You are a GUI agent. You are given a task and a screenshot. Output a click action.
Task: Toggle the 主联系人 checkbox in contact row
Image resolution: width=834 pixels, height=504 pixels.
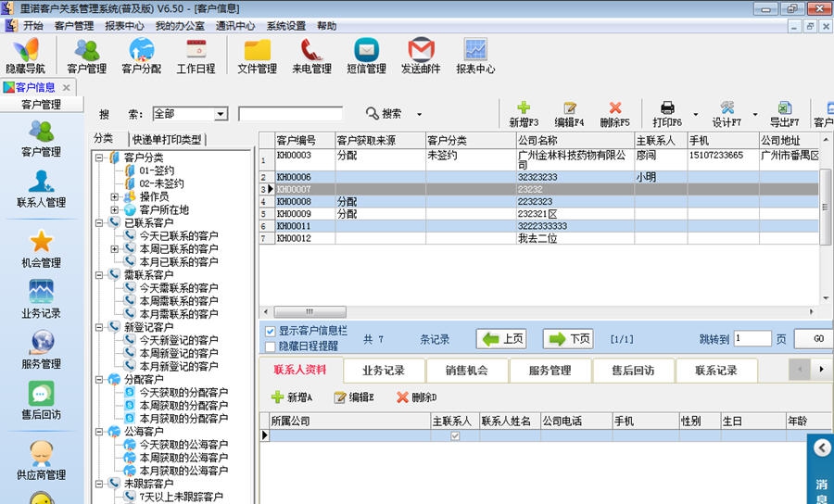[454, 436]
